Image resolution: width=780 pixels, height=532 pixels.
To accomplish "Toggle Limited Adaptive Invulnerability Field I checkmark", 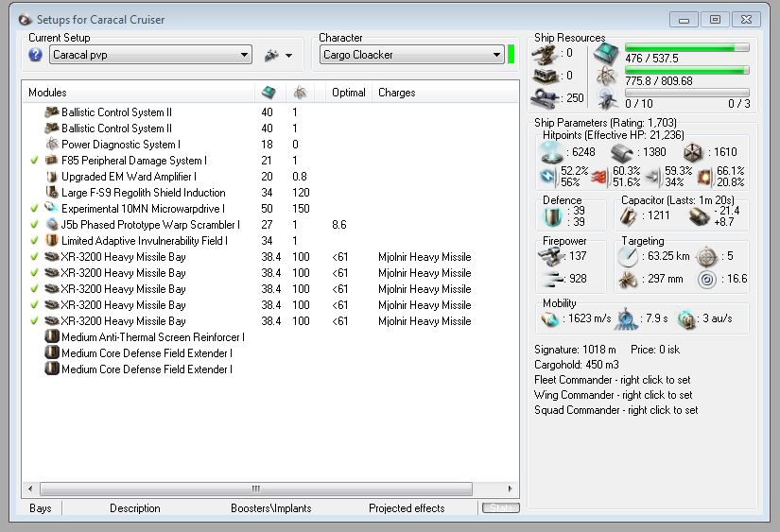I will pos(34,241).
